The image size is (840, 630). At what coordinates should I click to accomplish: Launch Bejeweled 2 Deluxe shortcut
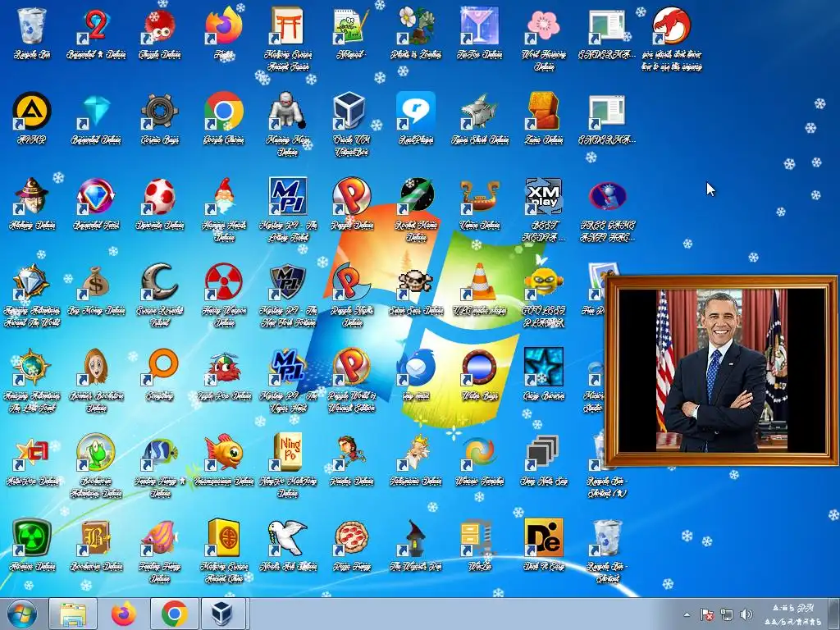pos(95,25)
